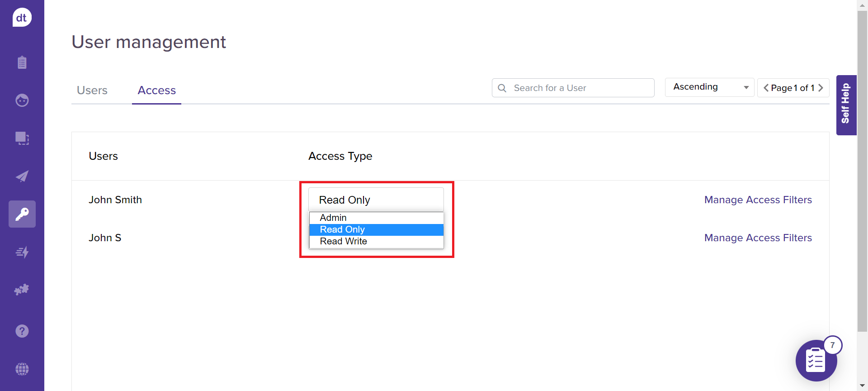
Task: Select the Access tab
Action: (156, 91)
